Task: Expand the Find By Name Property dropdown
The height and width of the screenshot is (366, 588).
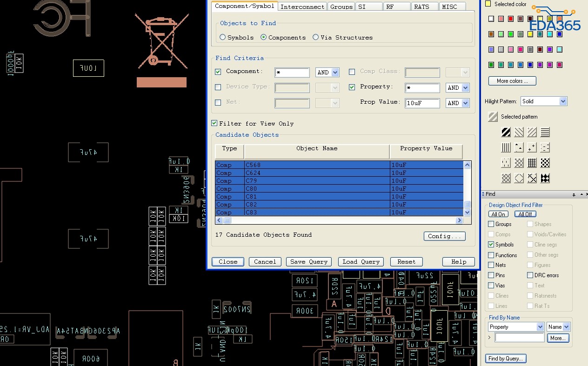Action: [x=540, y=327]
